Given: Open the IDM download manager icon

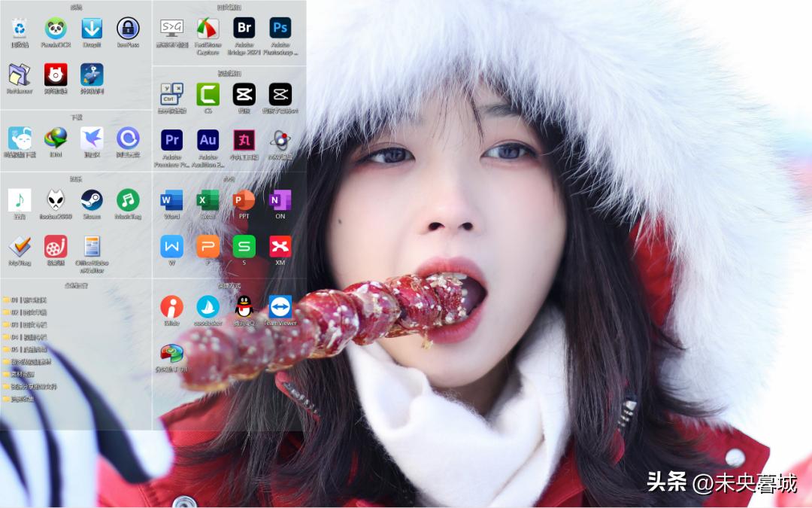Looking at the screenshot, I should click(56, 138).
